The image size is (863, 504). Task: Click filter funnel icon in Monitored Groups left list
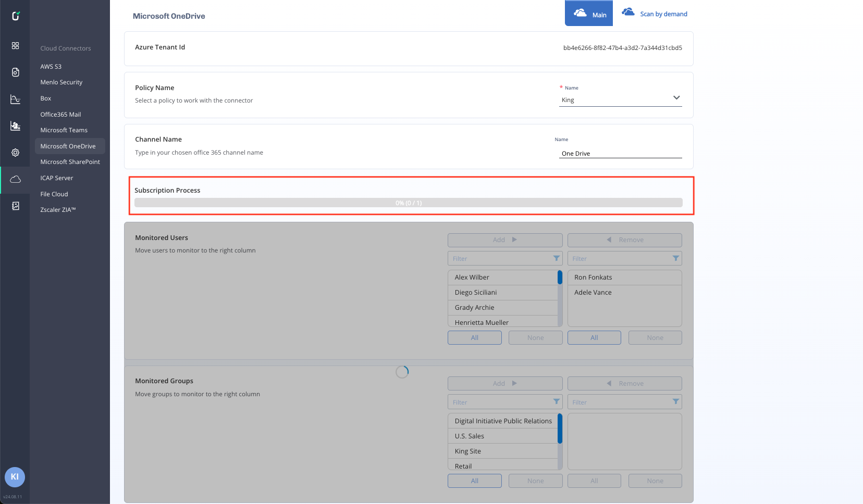pyautogui.click(x=556, y=401)
